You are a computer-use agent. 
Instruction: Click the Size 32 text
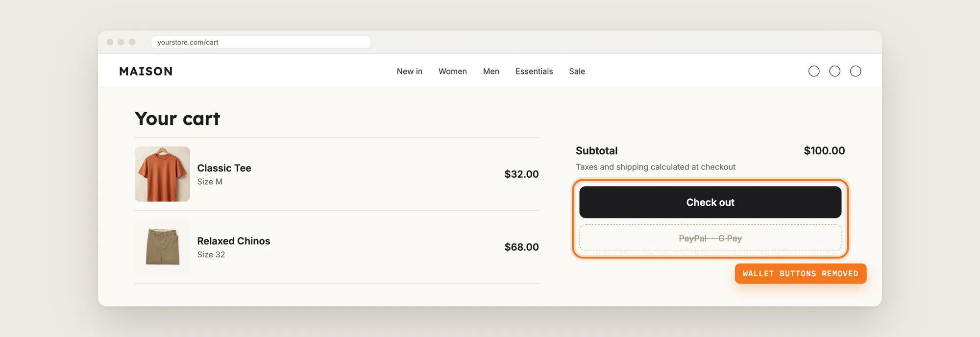tap(211, 255)
